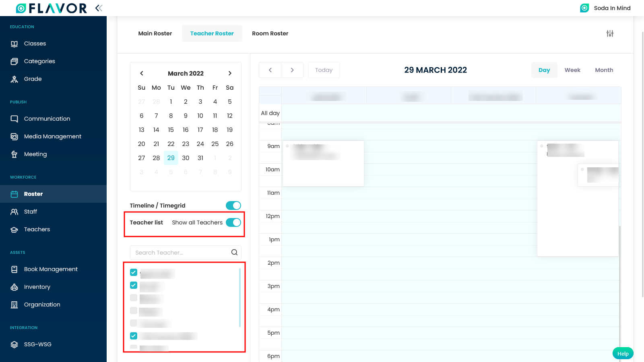Check the fourth teacher checkbox
Viewport: 644px width, 362px height.
(134, 311)
